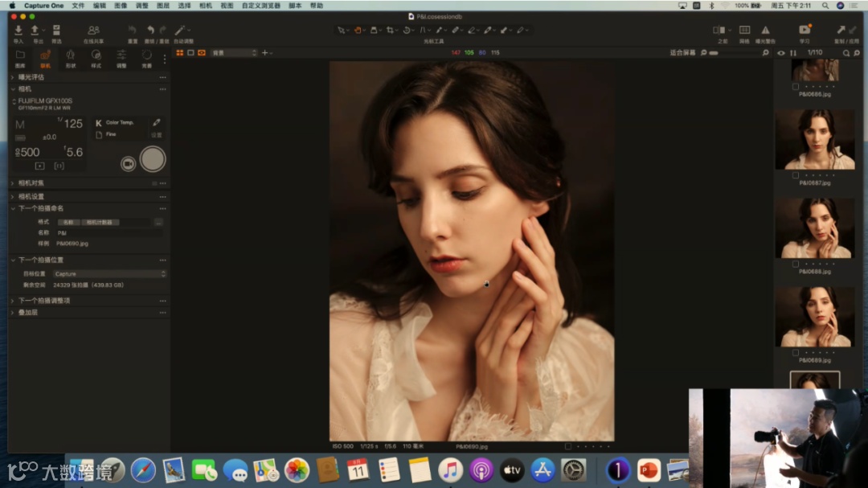Toggle Exposure Warning (曝光警告) triangle
Screen dimensions: 868x488
click(x=765, y=30)
